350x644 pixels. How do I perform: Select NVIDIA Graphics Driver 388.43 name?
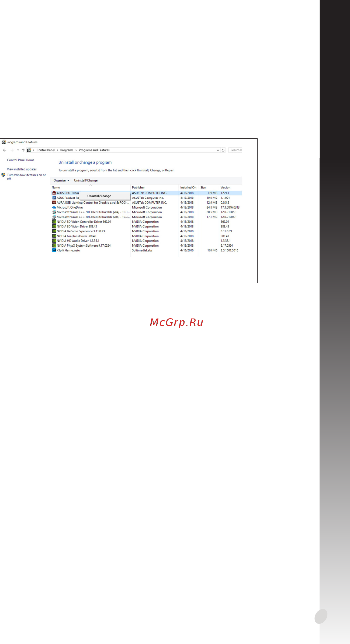click(x=77, y=236)
